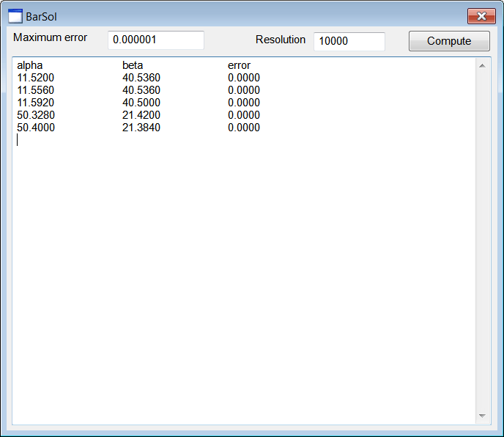This screenshot has width=504, height=437.
Task: Click error 0.0000 in the 50.4000 row
Action: 244,128
